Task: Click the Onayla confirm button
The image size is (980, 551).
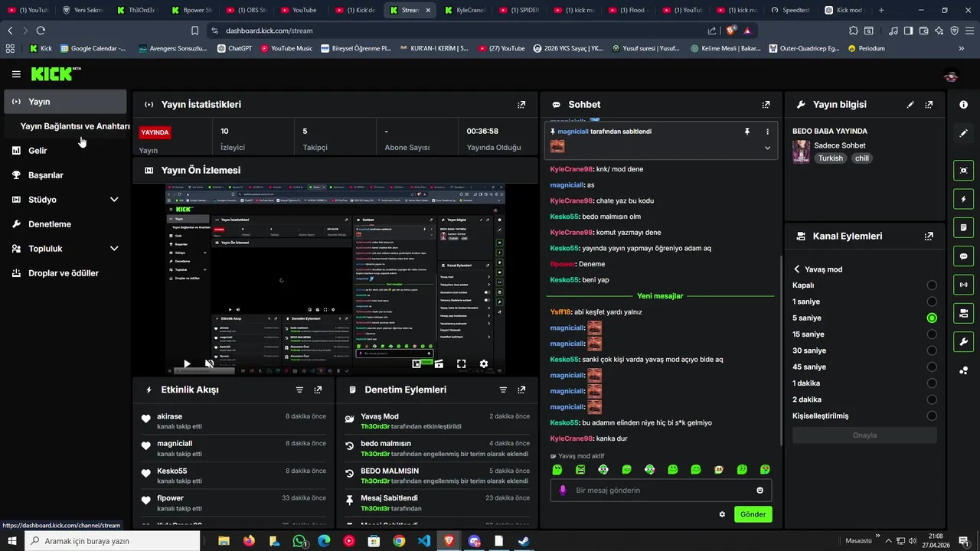Action: tap(864, 435)
